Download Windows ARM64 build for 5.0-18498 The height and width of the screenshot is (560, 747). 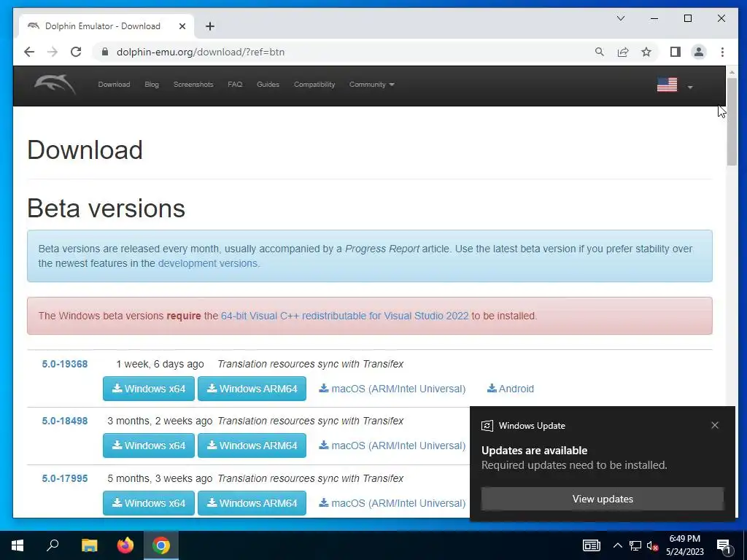[252, 446]
